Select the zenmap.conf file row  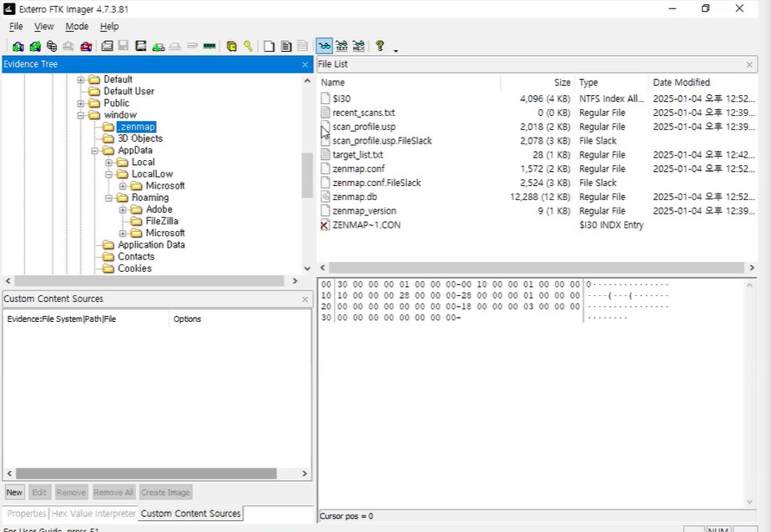point(537,169)
